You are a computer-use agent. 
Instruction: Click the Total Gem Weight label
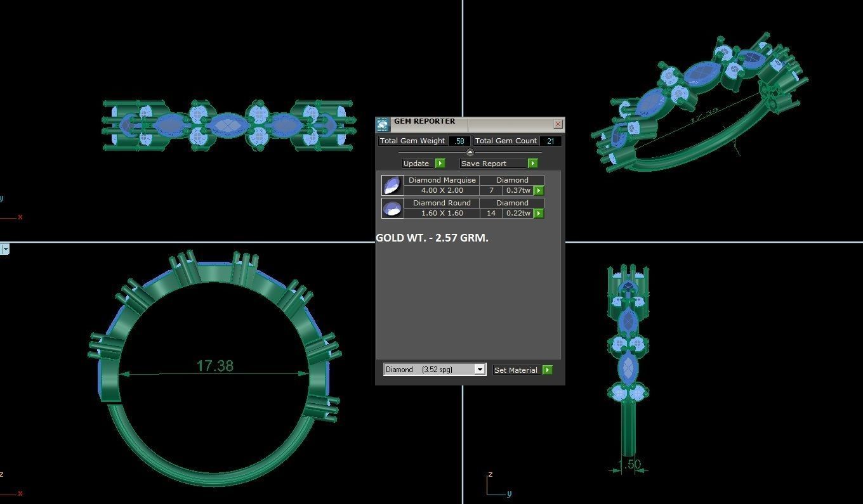(412, 141)
